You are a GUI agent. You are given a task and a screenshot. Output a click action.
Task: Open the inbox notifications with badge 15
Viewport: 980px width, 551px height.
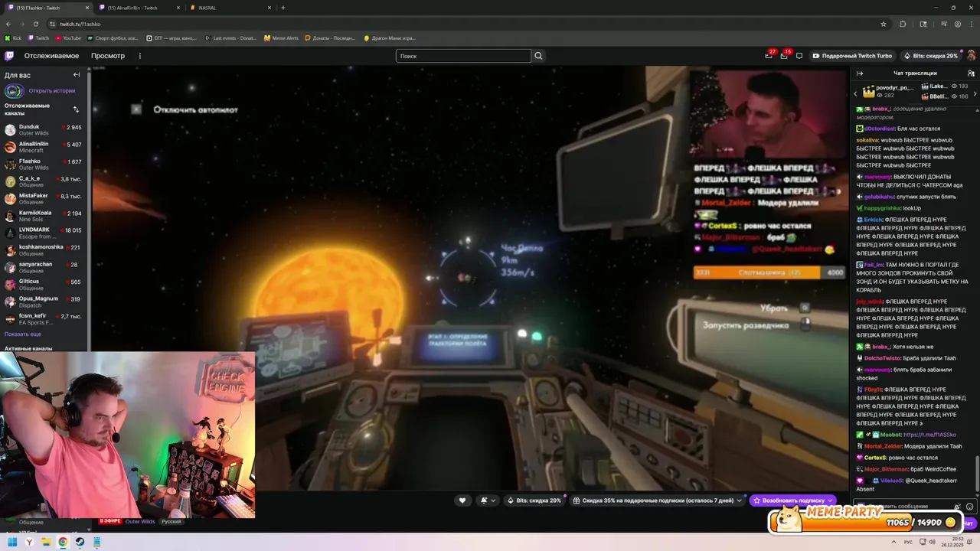(x=784, y=55)
